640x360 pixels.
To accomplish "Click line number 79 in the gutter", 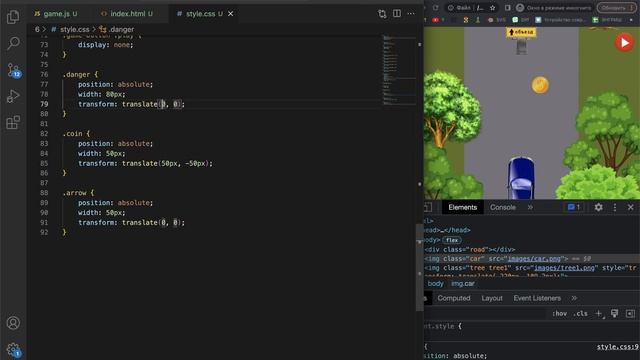I will click(x=44, y=104).
